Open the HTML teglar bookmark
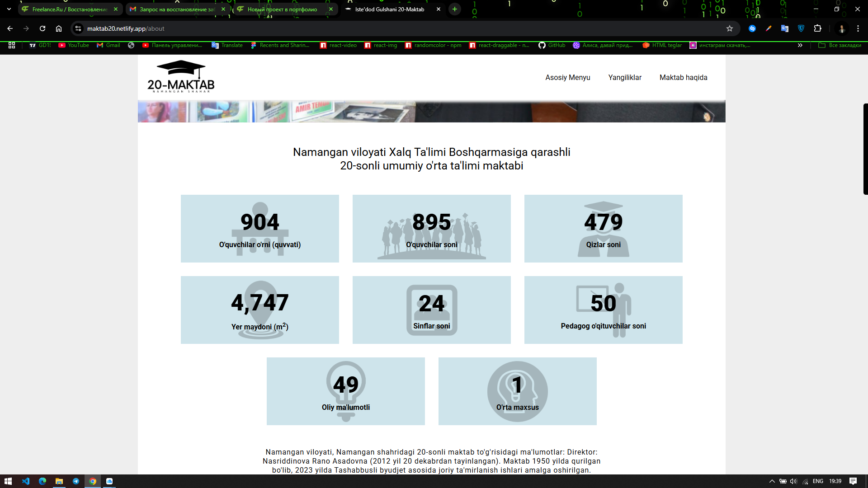The image size is (868, 488). coord(662,45)
